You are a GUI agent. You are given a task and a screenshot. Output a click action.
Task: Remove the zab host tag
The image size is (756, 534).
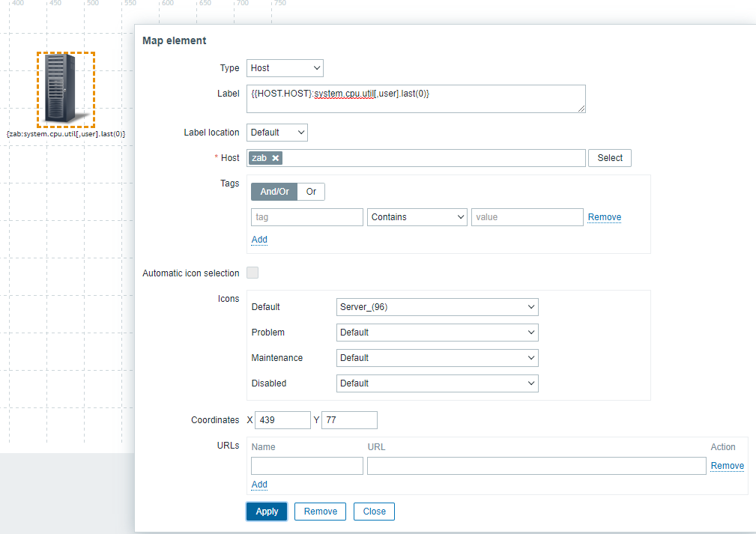pyautogui.click(x=276, y=158)
